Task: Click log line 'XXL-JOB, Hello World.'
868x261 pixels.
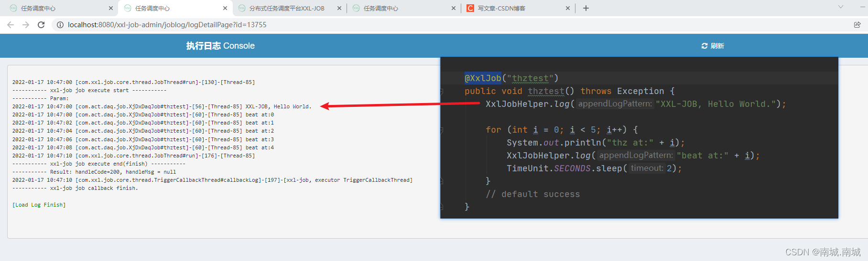Action: click(x=162, y=106)
